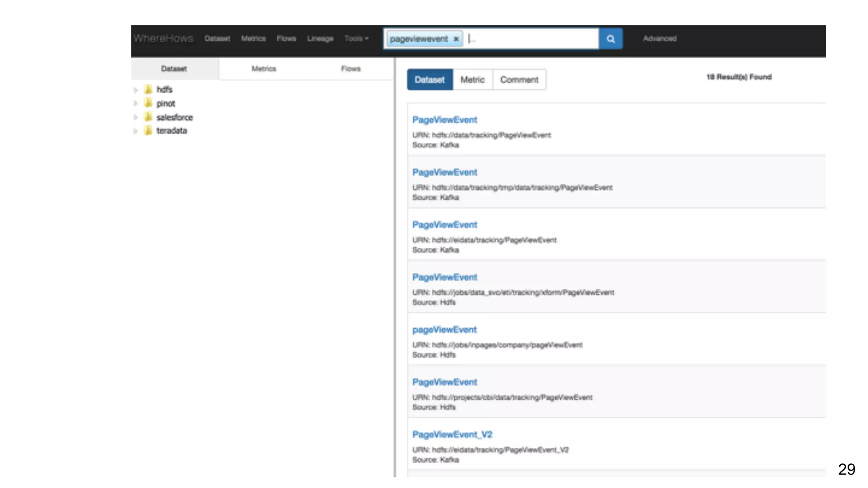Expand the pinot tree node
Viewport: 868px width, 488px height.
pos(136,103)
